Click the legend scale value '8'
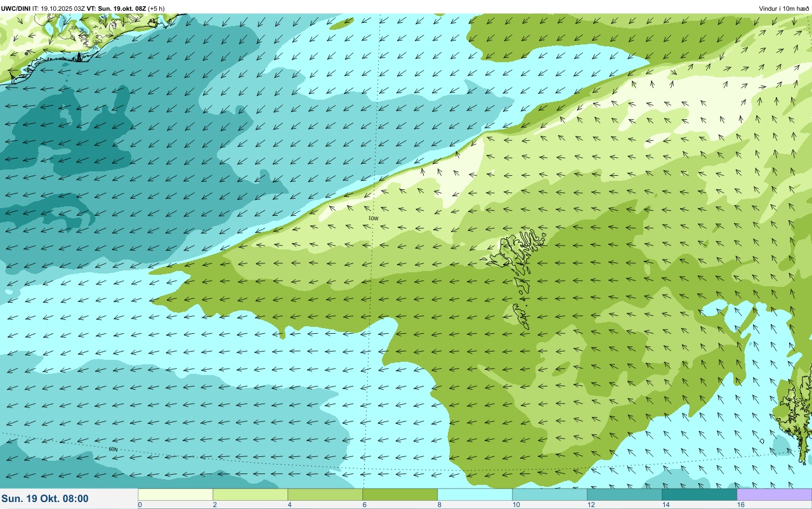812x509 pixels. pyautogui.click(x=440, y=505)
